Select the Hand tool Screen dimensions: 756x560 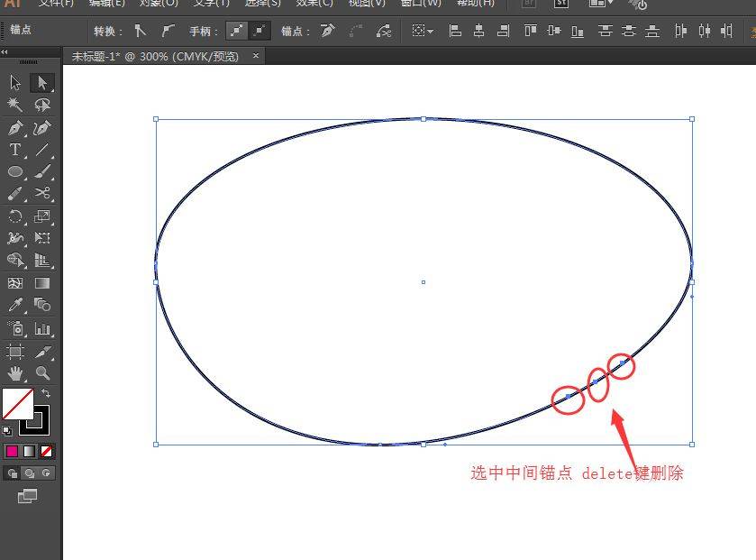15,372
